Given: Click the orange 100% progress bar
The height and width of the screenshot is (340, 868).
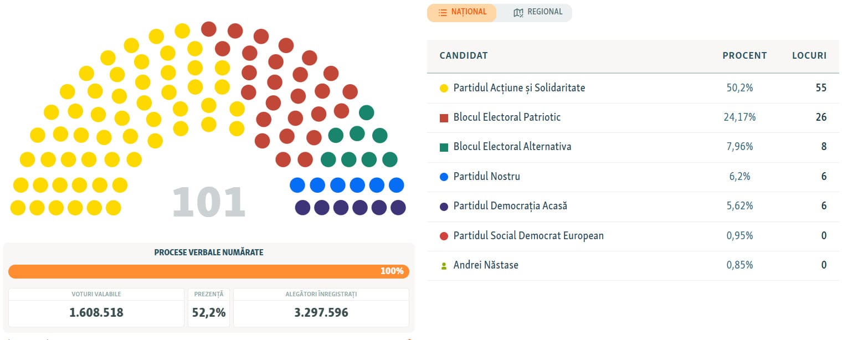Looking at the screenshot, I should (x=209, y=271).
